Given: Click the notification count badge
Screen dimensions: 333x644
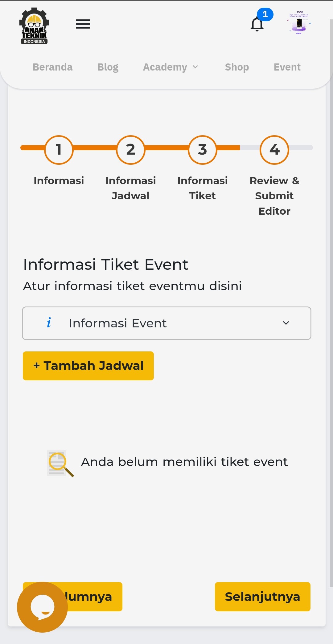Looking at the screenshot, I should point(265,14).
